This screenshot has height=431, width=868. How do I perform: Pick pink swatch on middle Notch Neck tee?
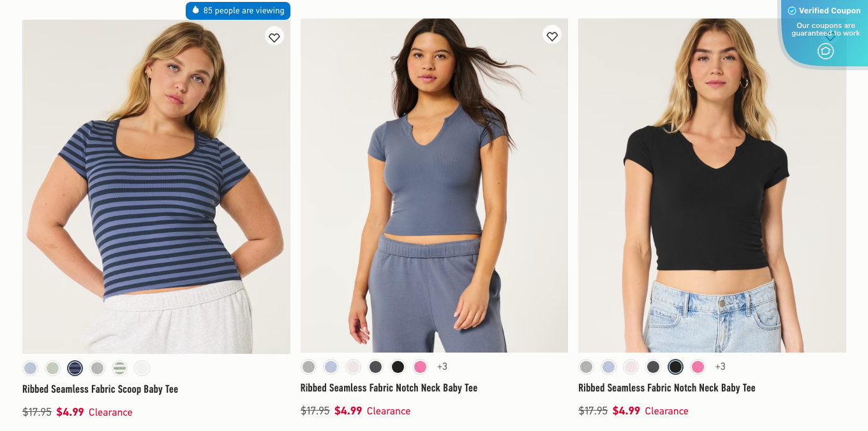click(420, 367)
